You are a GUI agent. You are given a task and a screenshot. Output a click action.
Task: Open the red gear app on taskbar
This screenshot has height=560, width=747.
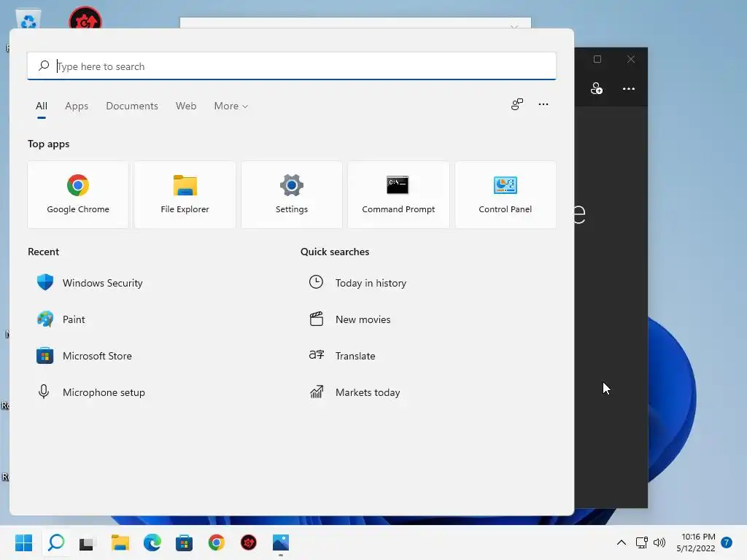pyautogui.click(x=248, y=542)
